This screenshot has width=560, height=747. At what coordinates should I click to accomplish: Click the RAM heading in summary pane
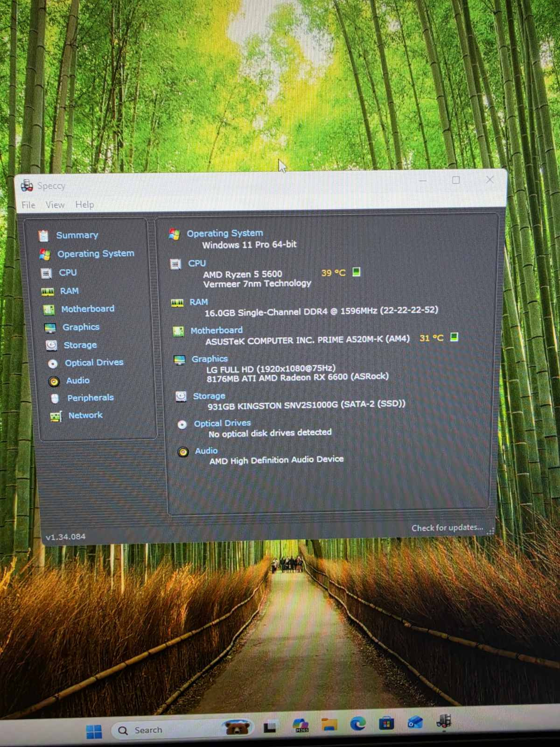199,302
